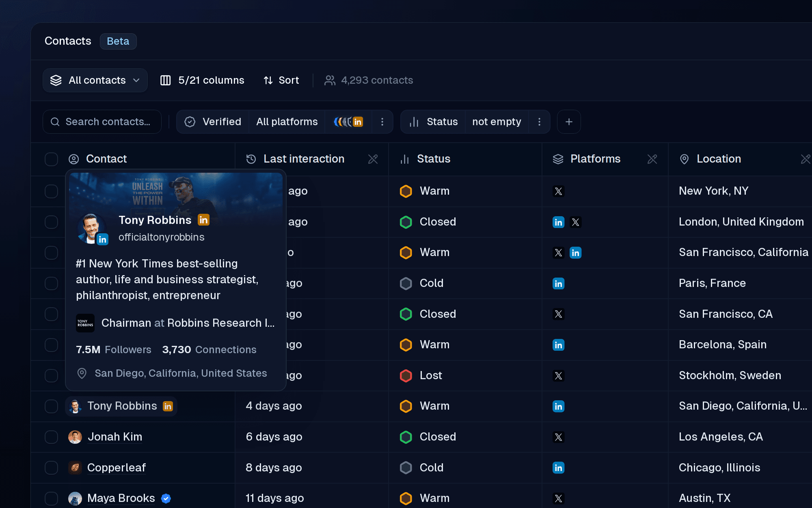Click Tony Robbins avatar in the popup card
This screenshot has height=508, width=812.
click(x=91, y=228)
